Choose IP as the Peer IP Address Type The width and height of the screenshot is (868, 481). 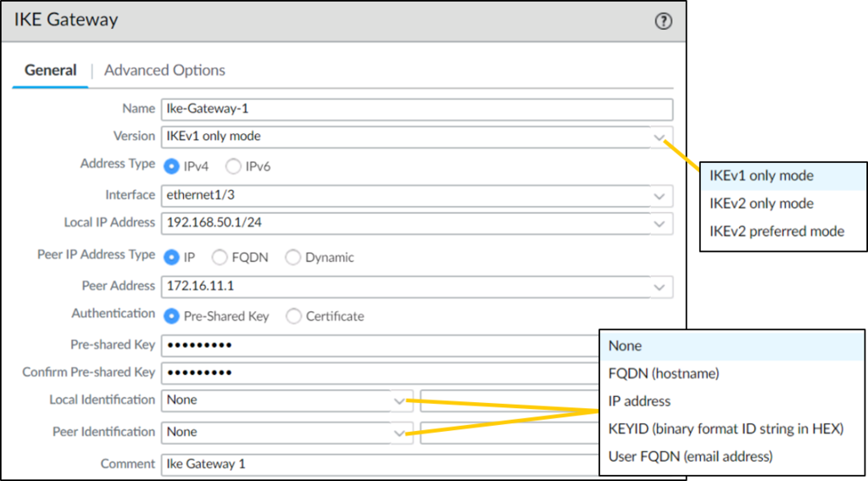[171, 258]
